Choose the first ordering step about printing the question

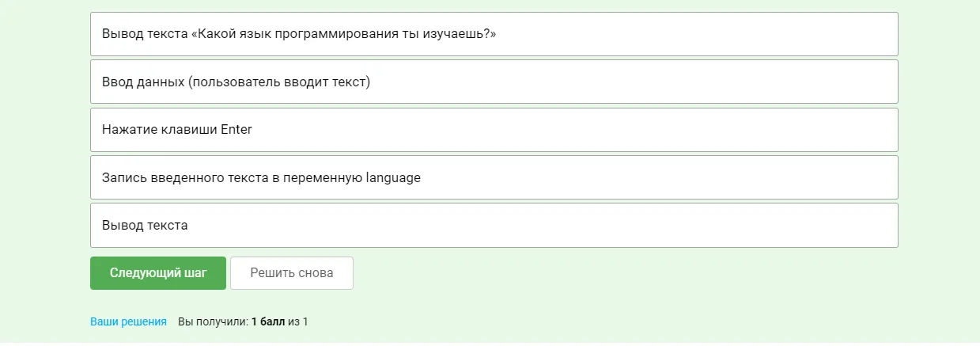494,34
